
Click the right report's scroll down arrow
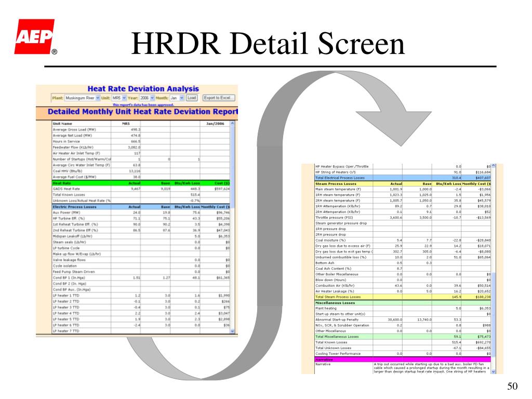point(494,371)
